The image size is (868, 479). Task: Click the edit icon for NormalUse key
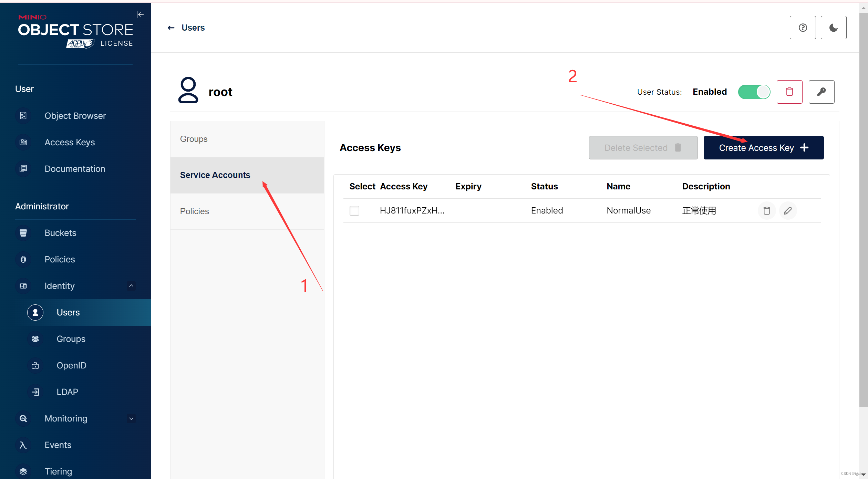(788, 210)
